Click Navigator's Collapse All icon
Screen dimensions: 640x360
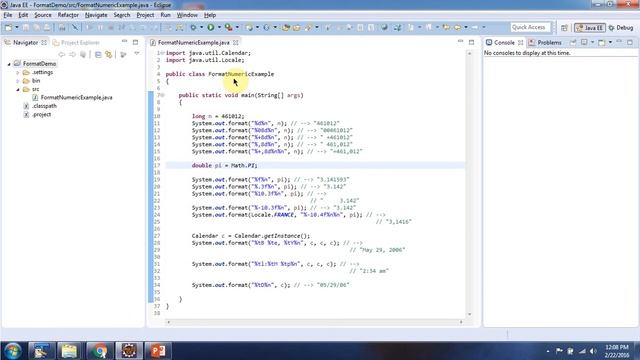[x=98, y=54]
